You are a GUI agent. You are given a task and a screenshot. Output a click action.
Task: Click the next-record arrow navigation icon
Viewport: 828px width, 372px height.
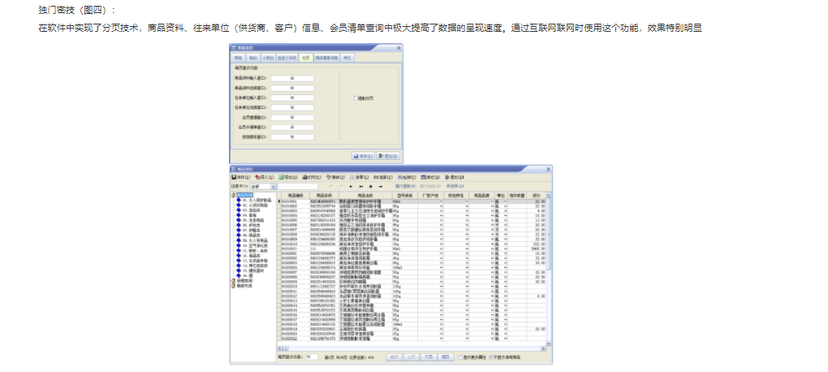click(351, 187)
